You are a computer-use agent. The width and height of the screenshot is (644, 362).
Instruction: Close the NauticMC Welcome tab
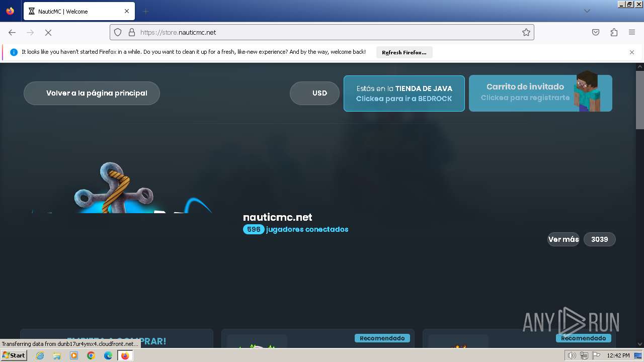[x=127, y=11]
